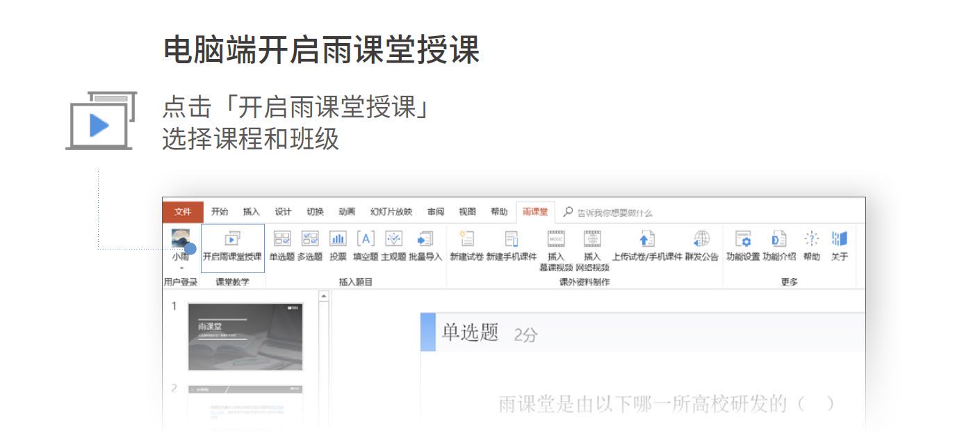Click 新建手机课件 to create mobile courseware
The height and width of the screenshot is (442, 980).
[512, 246]
